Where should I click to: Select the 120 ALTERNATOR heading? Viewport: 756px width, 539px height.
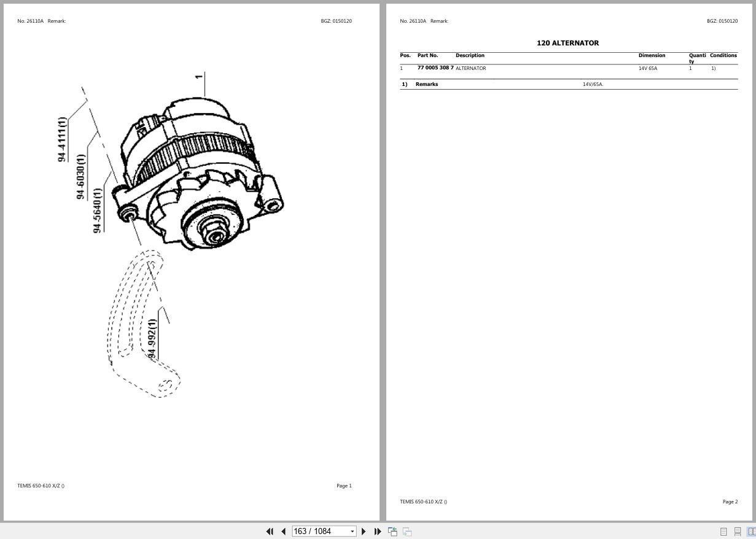(x=567, y=43)
